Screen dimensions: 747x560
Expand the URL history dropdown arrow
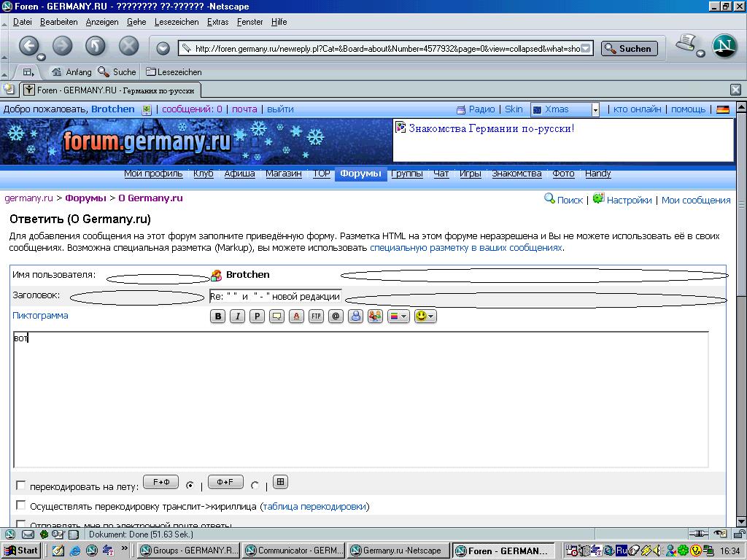pyautogui.click(x=586, y=49)
